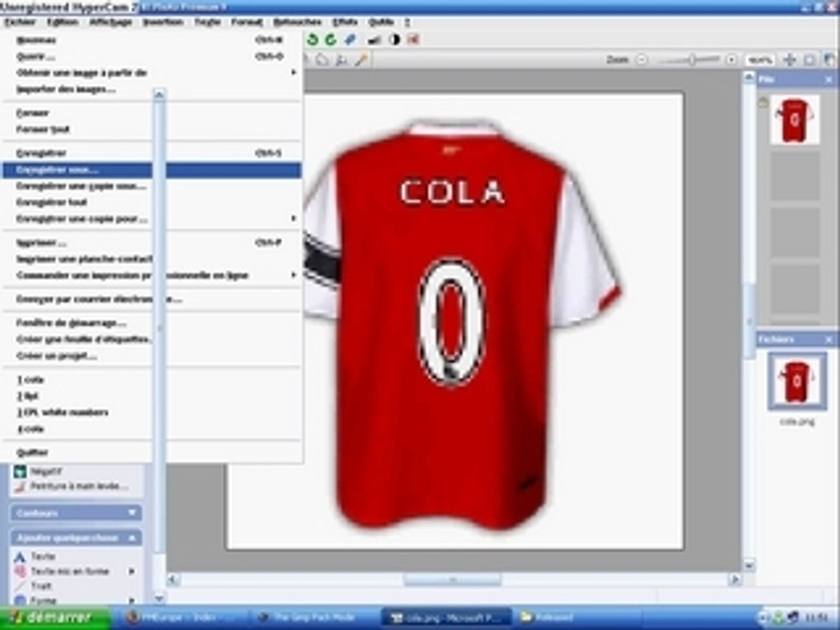
Task: Select the edge finder selection tool icon
Action: pyautogui.click(x=341, y=60)
